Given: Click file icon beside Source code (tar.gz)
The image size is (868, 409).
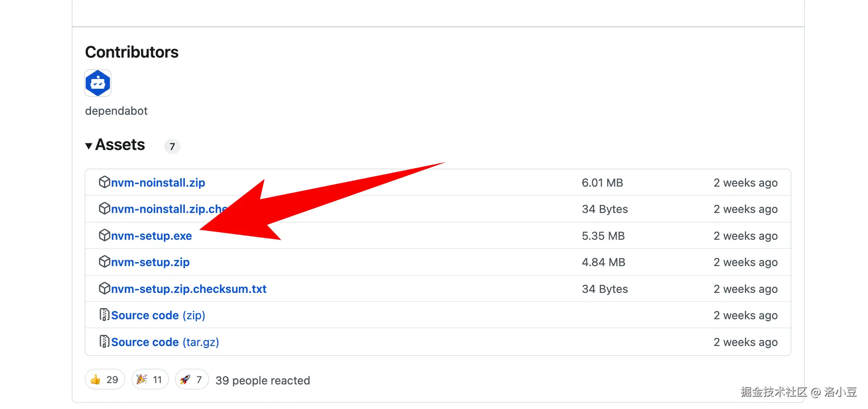Looking at the screenshot, I should tap(104, 342).
